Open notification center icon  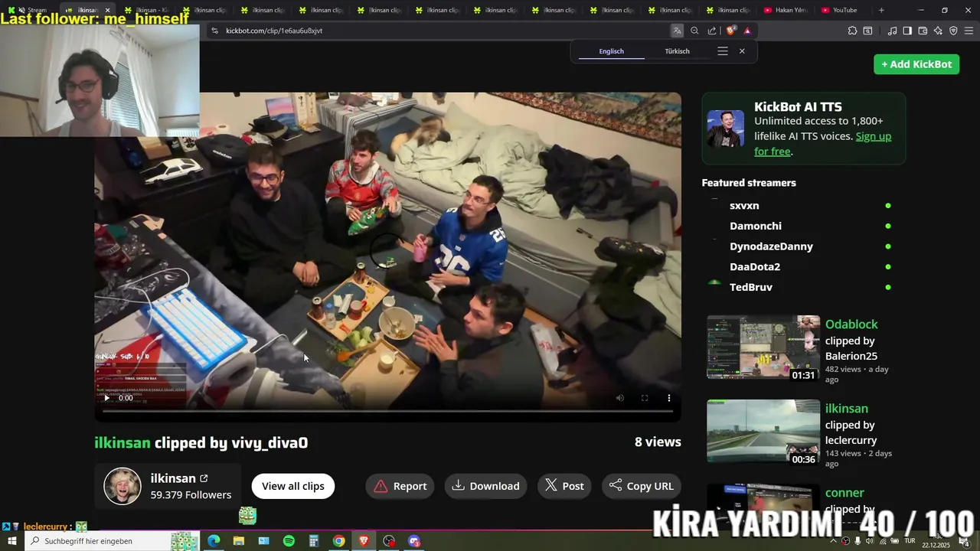(964, 541)
